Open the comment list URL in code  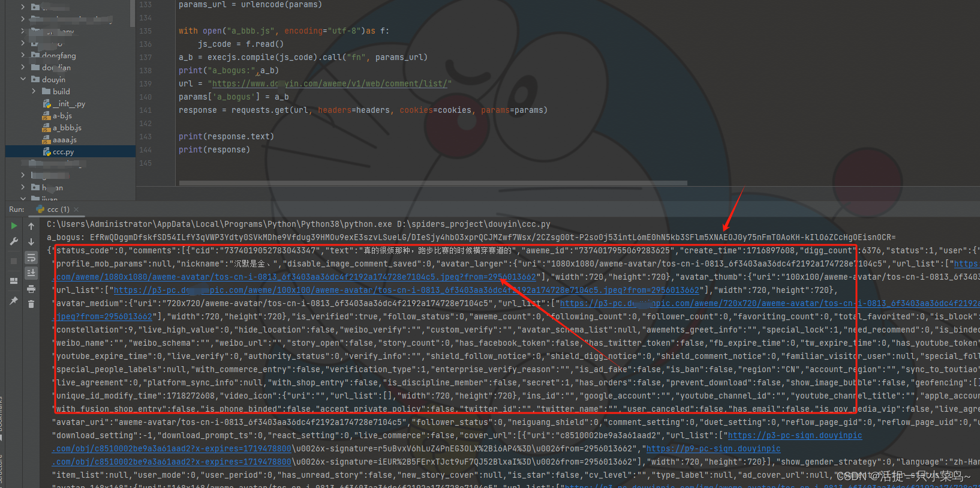[330, 83]
